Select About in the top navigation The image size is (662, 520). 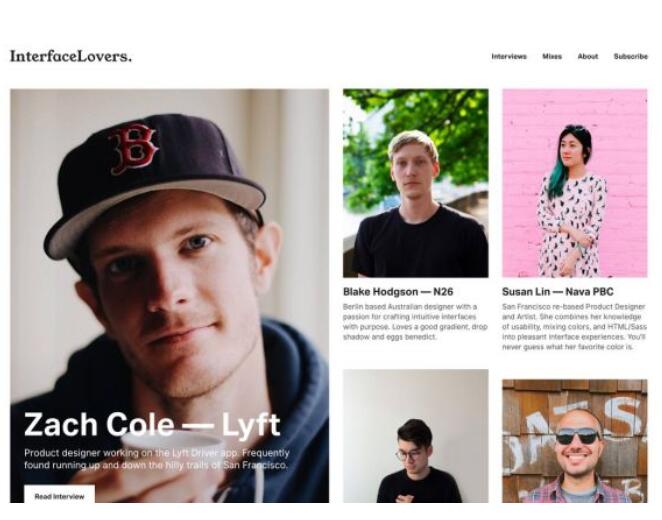(588, 57)
